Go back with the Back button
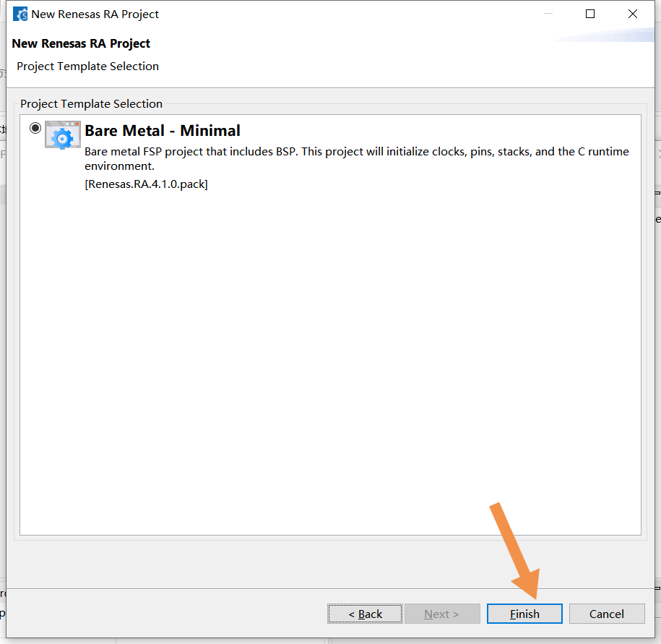Image resolution: width=661 pixels, height=644 pixels. click(x=365, y=614)
